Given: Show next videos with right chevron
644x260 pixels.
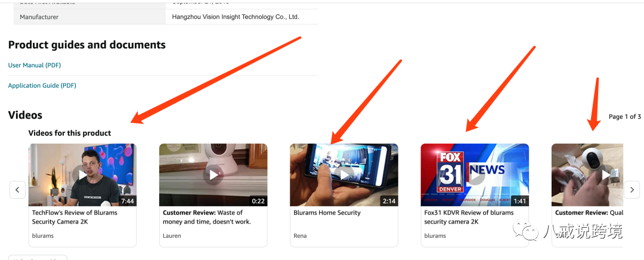Looking at the screenshot, I should (631, 190).
